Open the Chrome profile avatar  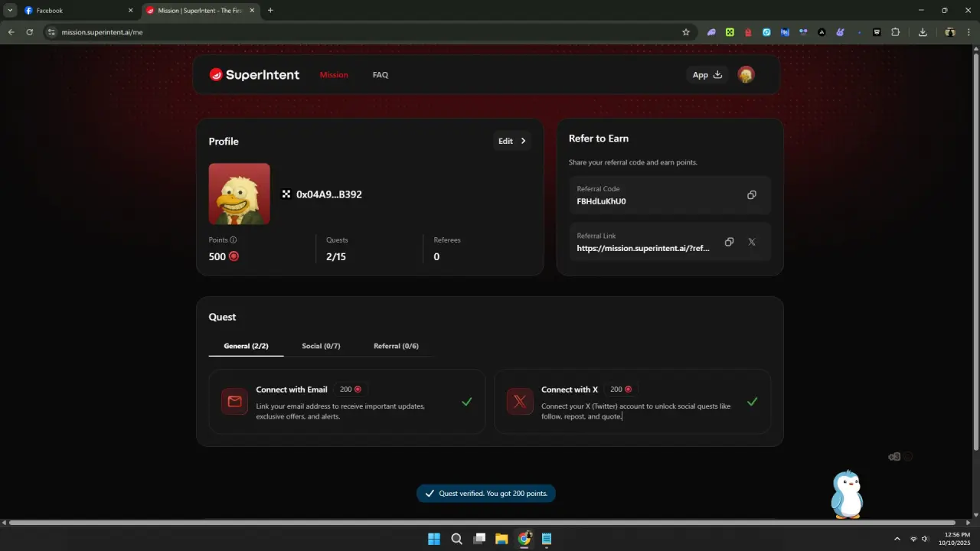click(950, 32)
